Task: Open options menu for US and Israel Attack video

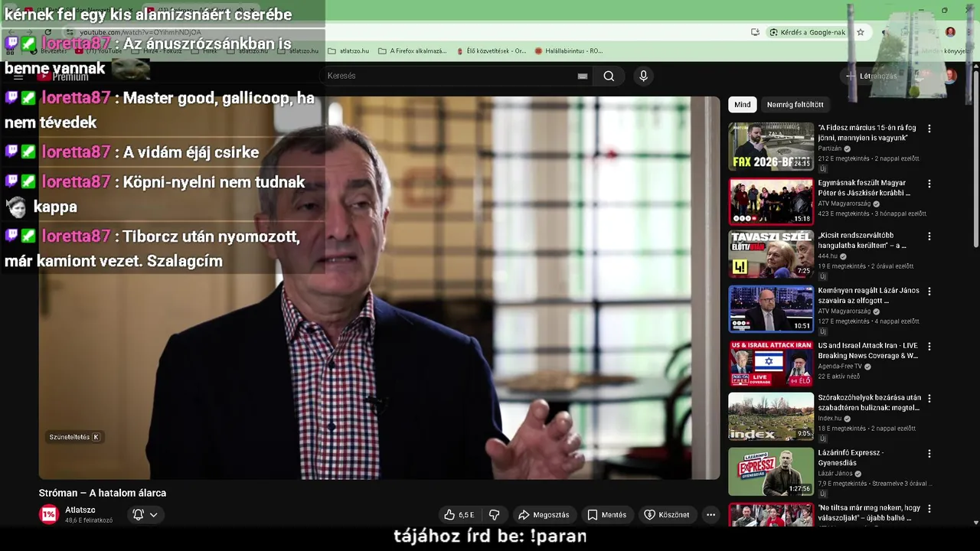Action: pos(929,346)
